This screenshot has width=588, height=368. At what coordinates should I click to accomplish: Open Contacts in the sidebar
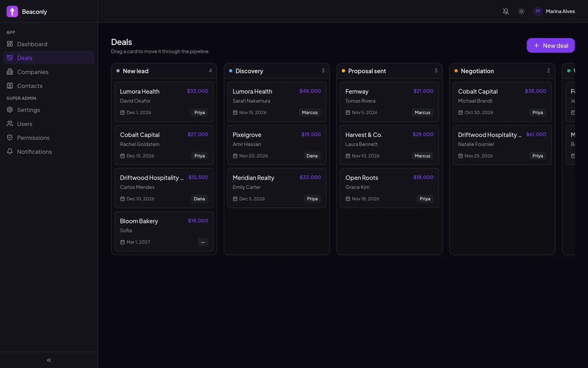49,86
